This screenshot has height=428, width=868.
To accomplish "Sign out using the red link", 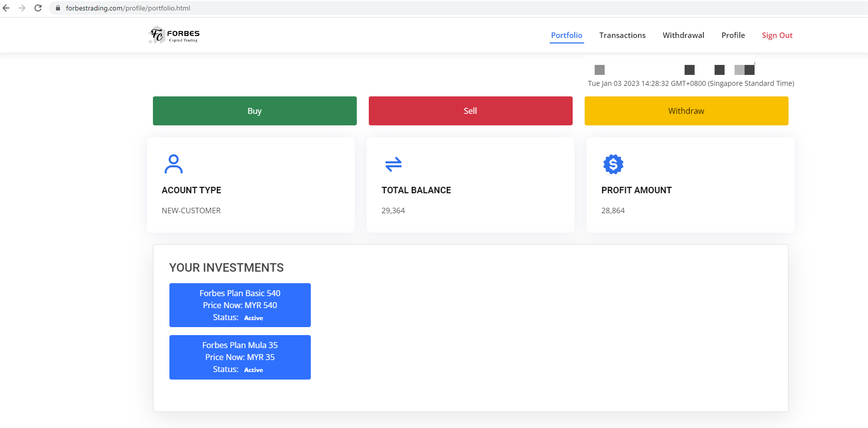I will click(x=777, y=35).
